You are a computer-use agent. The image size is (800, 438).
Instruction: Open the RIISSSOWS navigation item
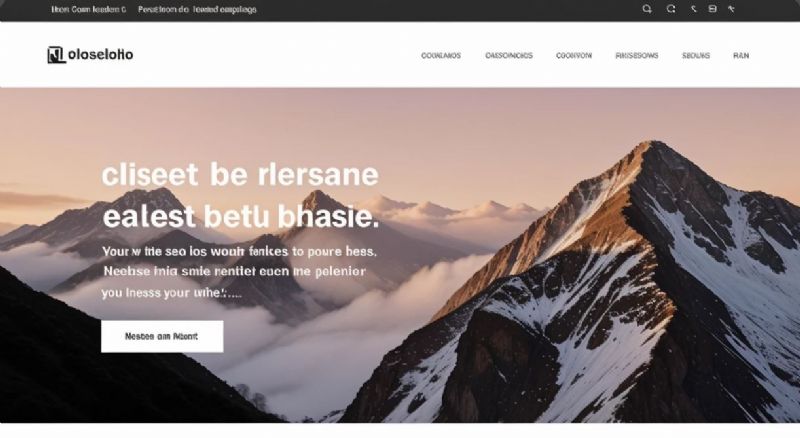coord(637,56)
